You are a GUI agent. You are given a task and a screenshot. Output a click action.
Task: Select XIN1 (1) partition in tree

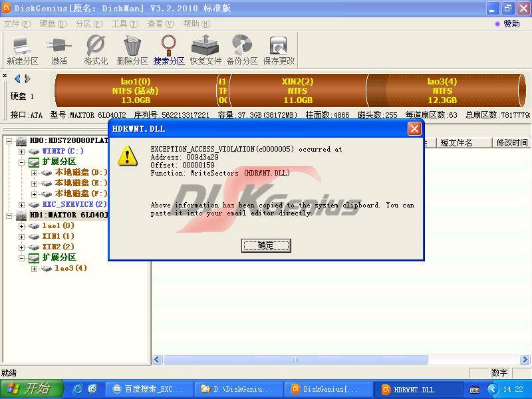tap(58, 236)
